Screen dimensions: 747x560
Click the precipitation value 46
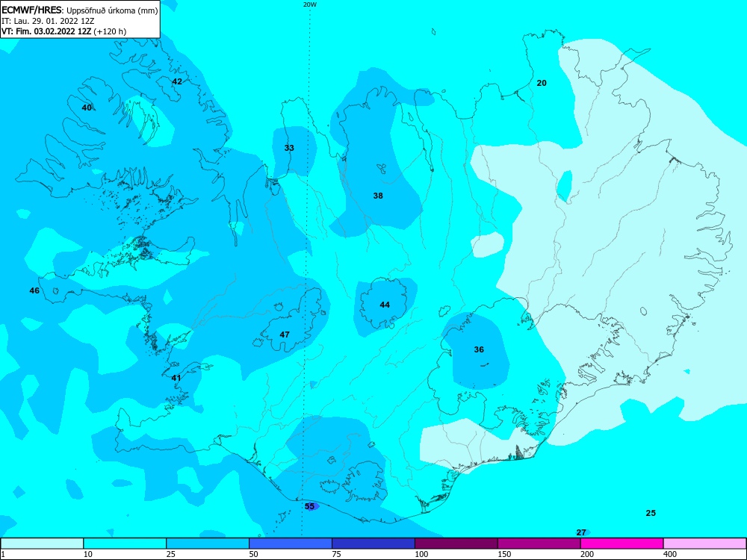pyautogui.click(x=34, y=290)
